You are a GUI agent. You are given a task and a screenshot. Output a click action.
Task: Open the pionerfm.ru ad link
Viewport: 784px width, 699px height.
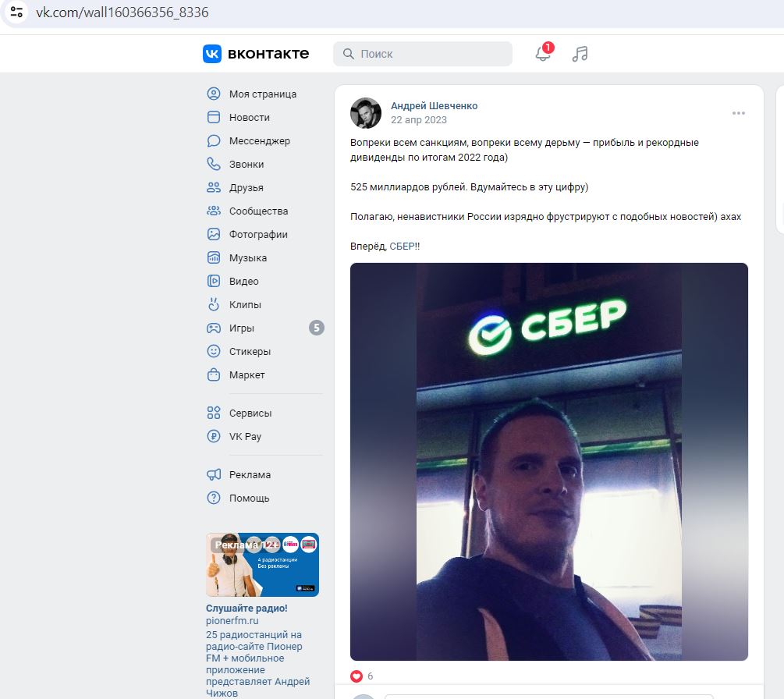(232, 620)
